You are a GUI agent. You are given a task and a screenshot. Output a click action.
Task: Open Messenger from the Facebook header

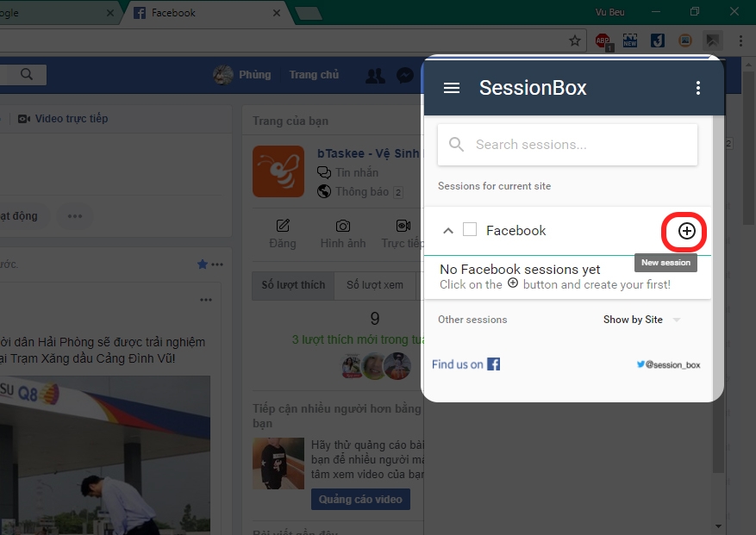[405, 75]
